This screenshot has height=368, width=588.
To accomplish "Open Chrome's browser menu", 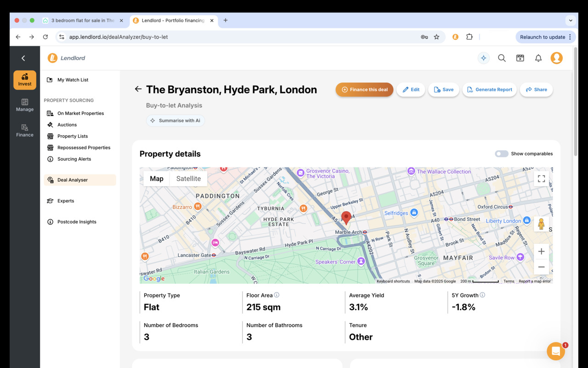I will 571,37.
